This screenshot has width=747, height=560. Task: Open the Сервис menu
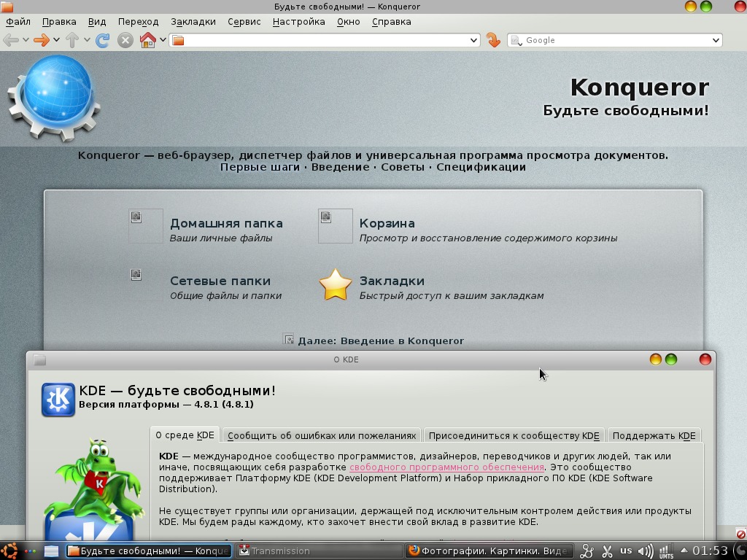[x=244, y=22]
